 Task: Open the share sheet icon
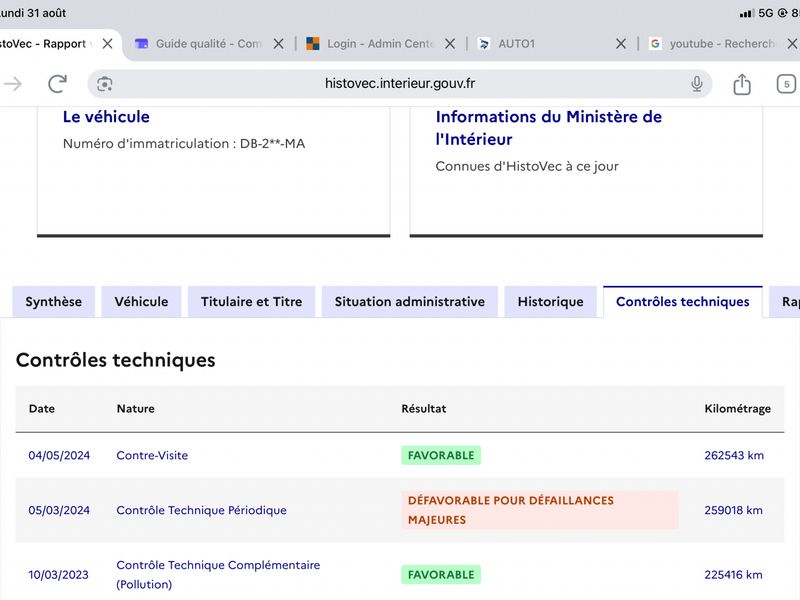742,84
